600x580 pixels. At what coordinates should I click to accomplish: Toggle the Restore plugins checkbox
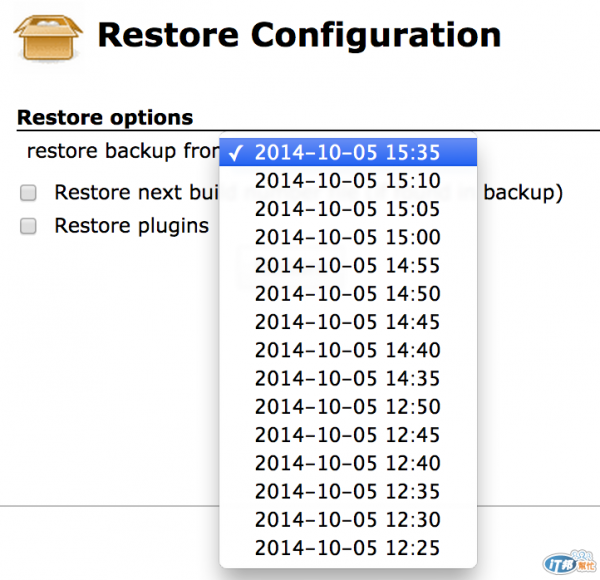(29, 226)
